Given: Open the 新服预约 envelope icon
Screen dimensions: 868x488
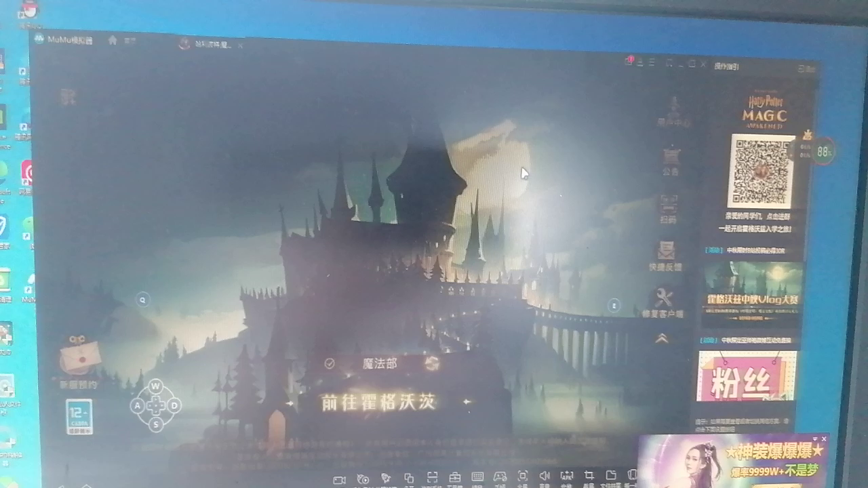Looking at the screenshot, I should (x=79, y=358).
